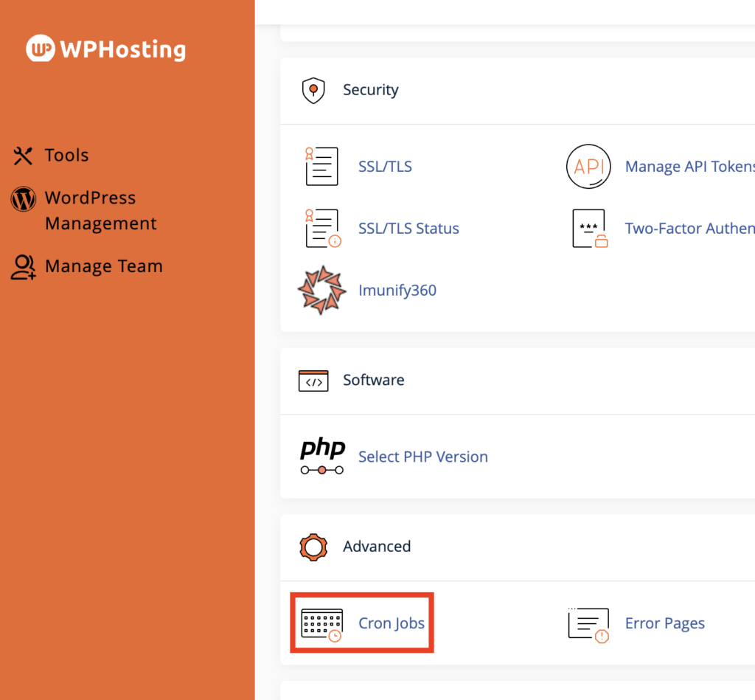This screenshot has width=755, height=700.
Task: Collapse the Software section header
Action: [x=373, y=380]
